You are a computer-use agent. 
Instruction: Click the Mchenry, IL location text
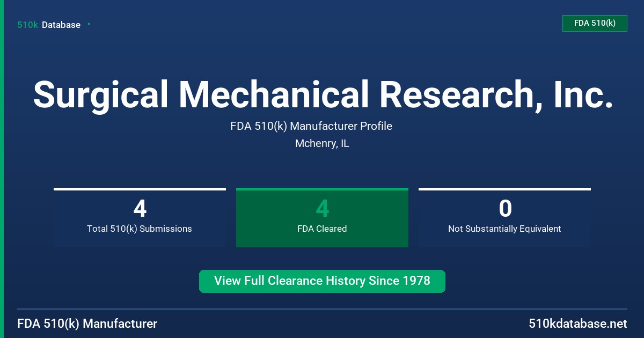click(x=322, y=144)
